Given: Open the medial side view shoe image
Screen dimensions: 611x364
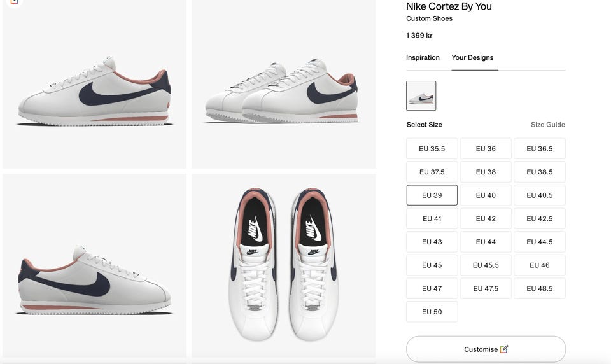Looking at the screenshot, I should click(x=94, y=266).
